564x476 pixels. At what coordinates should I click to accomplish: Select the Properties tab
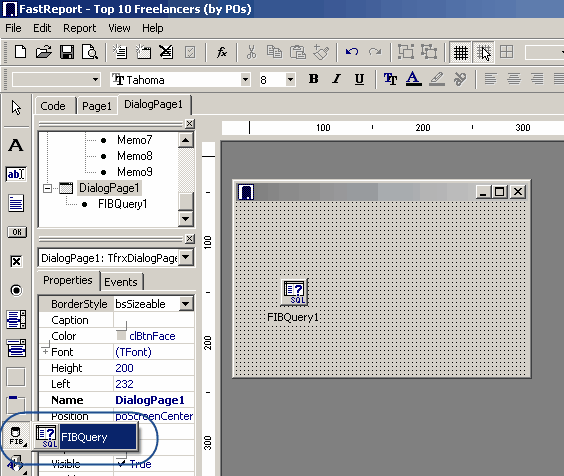(x=68, y=280)
